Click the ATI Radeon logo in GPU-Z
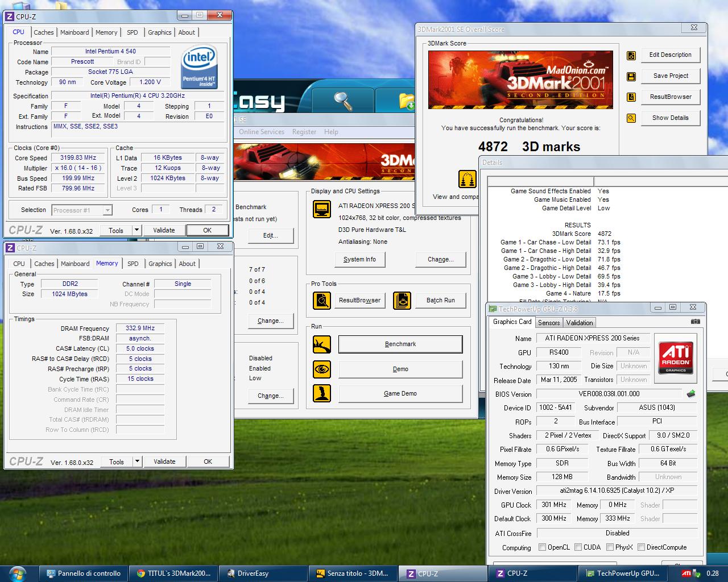Image resolution: width=728 pixels, height=582 pixels. pos(676,357)
